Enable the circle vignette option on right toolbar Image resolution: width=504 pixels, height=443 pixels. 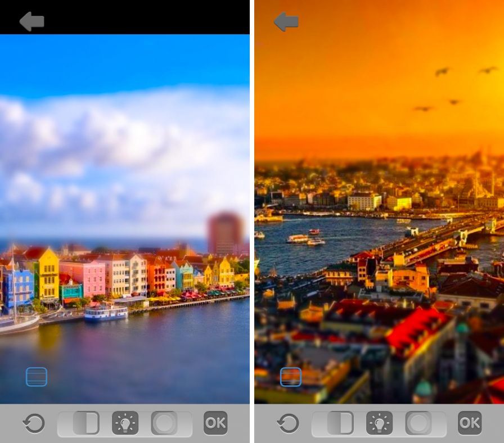(x=418, y=423)
